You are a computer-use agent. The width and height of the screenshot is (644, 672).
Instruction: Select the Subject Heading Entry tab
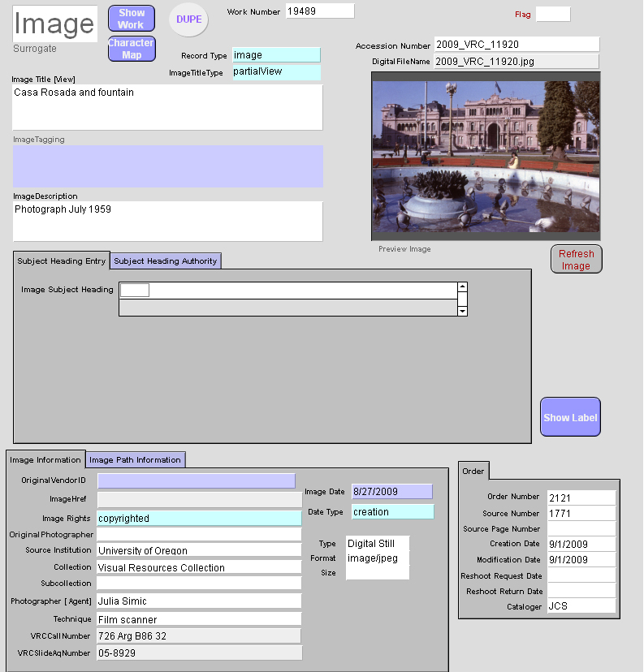(x=62, y=261)
